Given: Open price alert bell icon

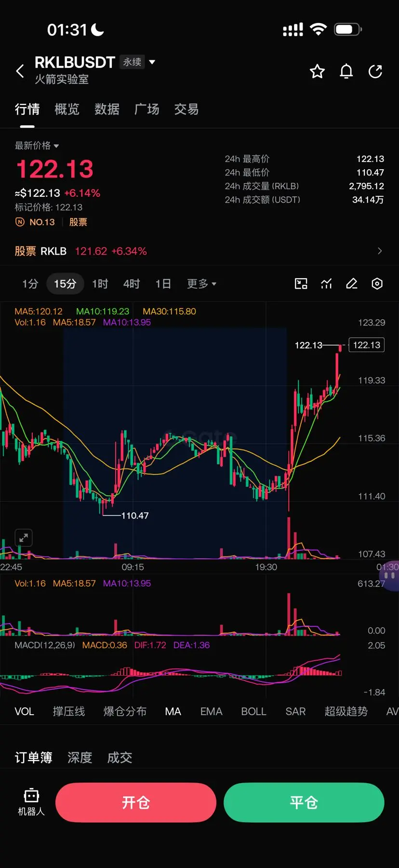Looking at the screenshot, I should click(x=346, y=71).
